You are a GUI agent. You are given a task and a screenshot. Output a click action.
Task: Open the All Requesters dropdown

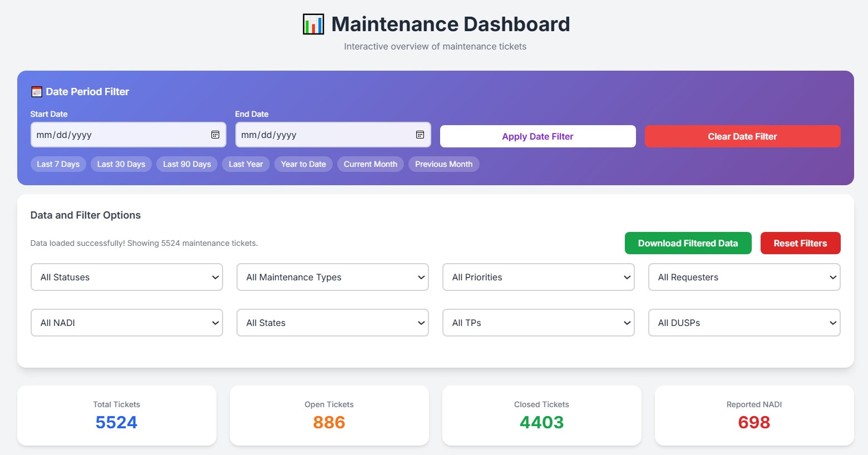tap(744, 277)
